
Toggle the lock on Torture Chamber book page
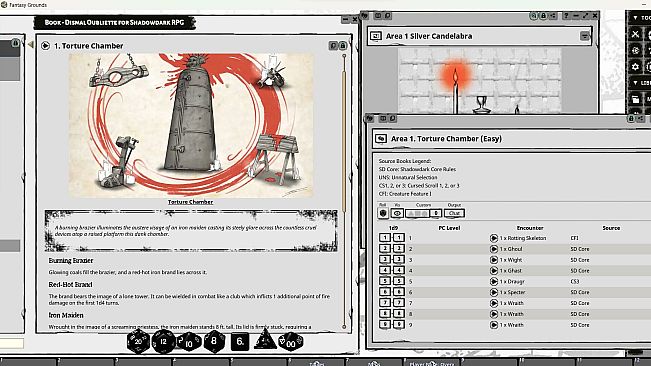[343, 46]
